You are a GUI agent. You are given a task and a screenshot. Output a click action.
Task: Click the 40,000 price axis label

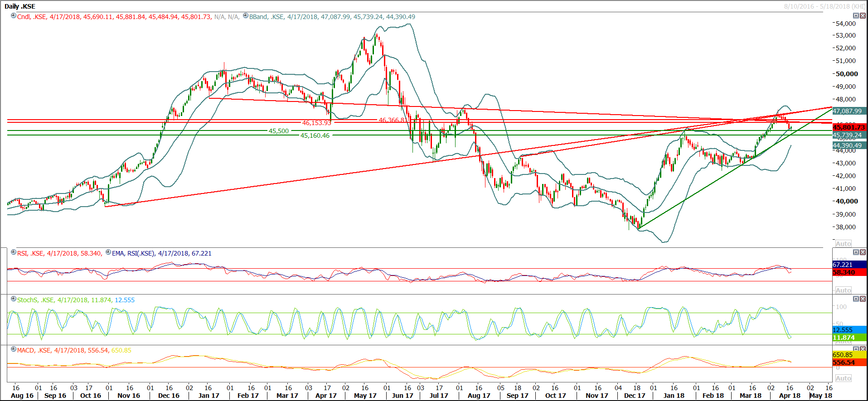847,201
